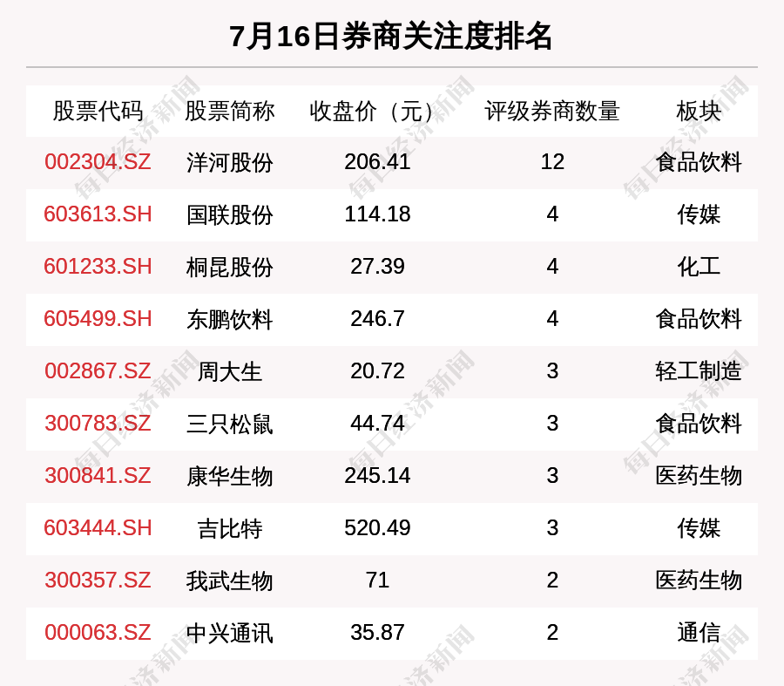Image resolution: width=784 pixels, height=686 pixels.
Task: Click broker count 3 in 三只松鼠 row
Action: click(x=552, y=424)
